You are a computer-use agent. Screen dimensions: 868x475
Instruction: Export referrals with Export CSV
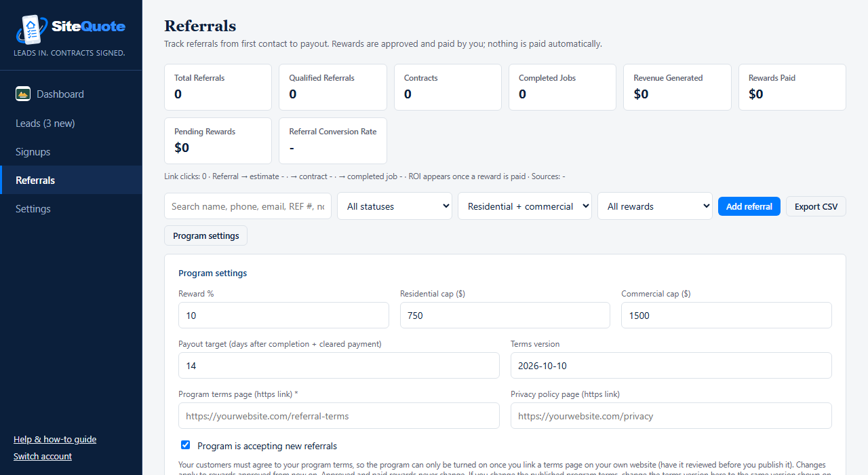816,206
